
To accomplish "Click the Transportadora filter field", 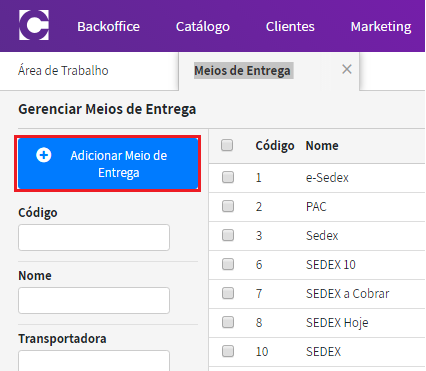I will coord(94,360).
